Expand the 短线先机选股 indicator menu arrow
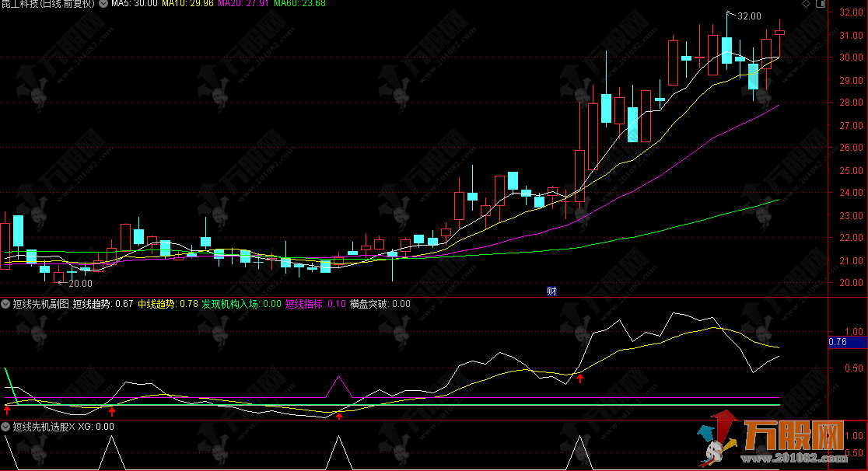 tap(6, 427)
